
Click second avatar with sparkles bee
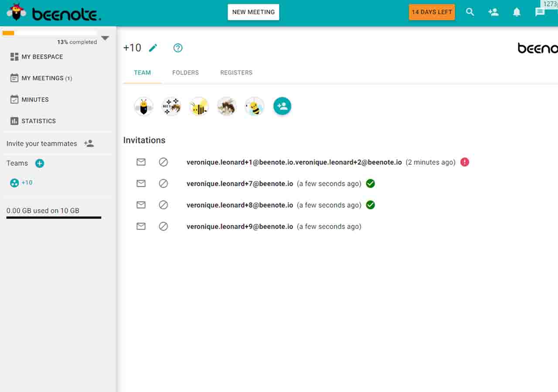pyautogui.click(x=171, y=106)
